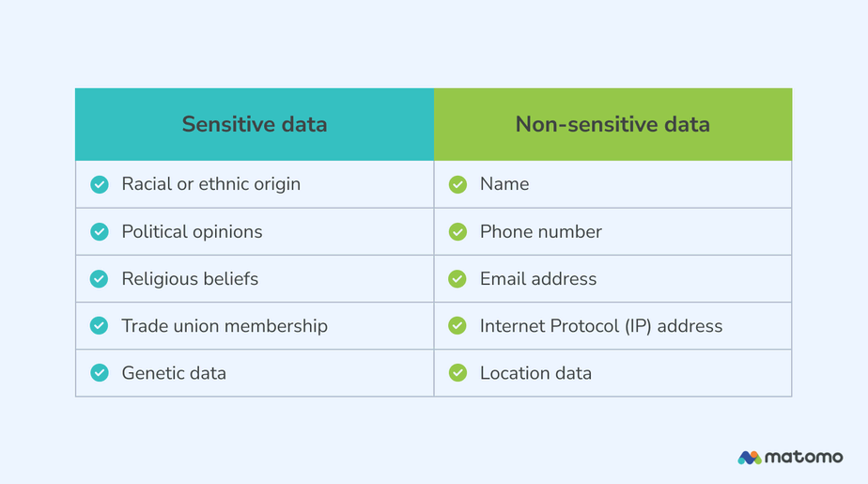Click the green checkmark next to Location data
Image resolution: width=868 pixels, height=484 pixels.
(x=457, y=373)
